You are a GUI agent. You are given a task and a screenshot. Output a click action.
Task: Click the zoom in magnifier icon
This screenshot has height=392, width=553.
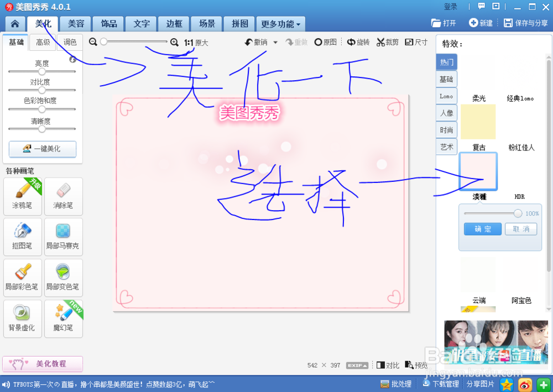(174, 43)
